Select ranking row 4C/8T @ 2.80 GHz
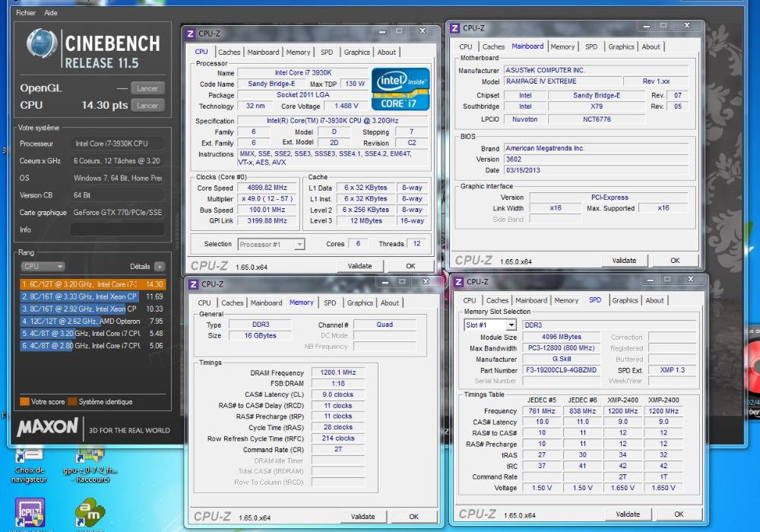 click(x=93, y=346)
